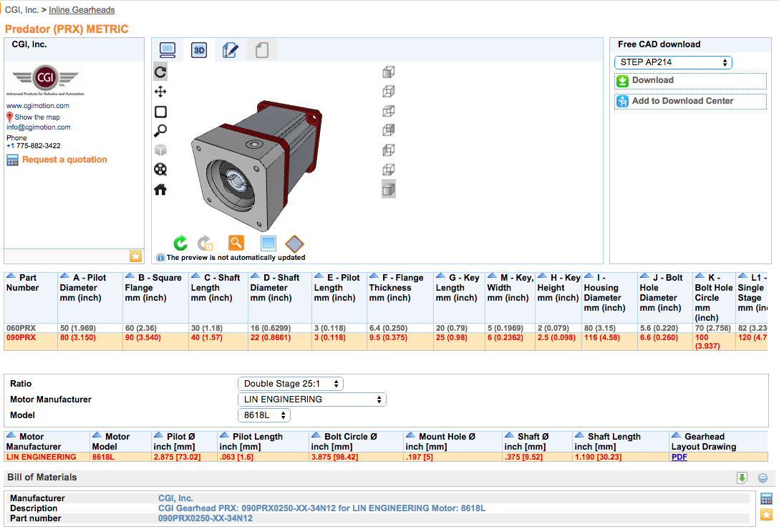Open the monitor preview tab

168,49
